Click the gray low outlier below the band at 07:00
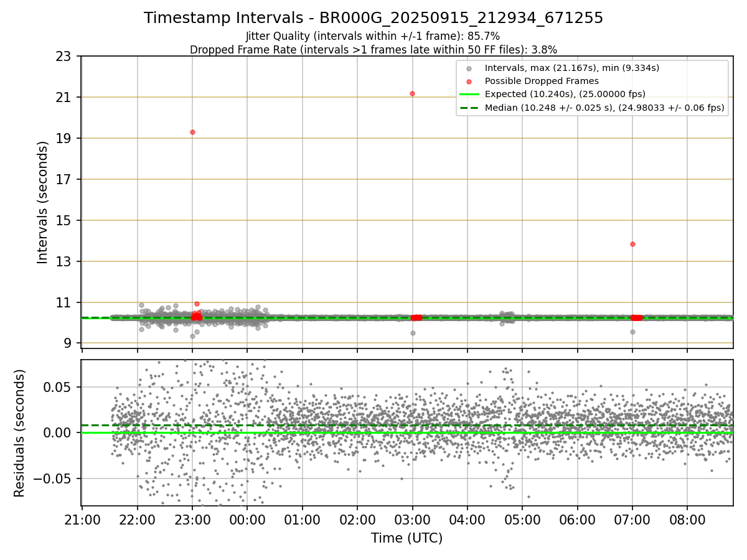The image size is (747, 560). [632, 332]
